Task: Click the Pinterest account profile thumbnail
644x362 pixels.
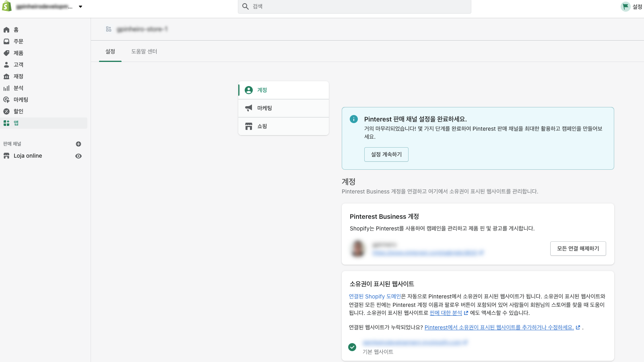Action: (x=358, y=248)
